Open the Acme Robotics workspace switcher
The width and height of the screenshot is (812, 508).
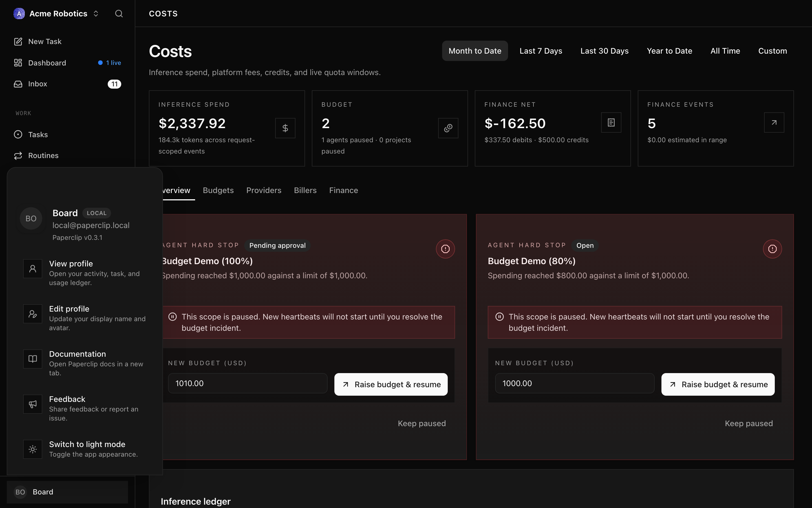[56, 14]
